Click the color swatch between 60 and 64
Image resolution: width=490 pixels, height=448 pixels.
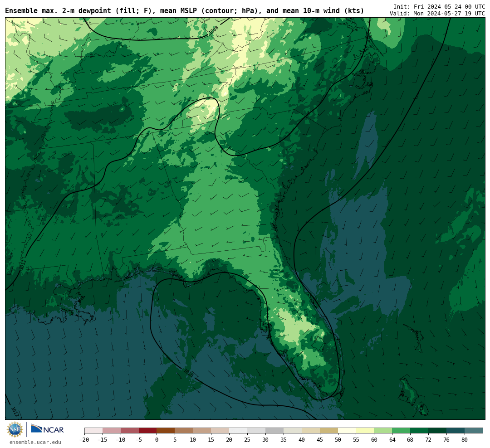383,431
